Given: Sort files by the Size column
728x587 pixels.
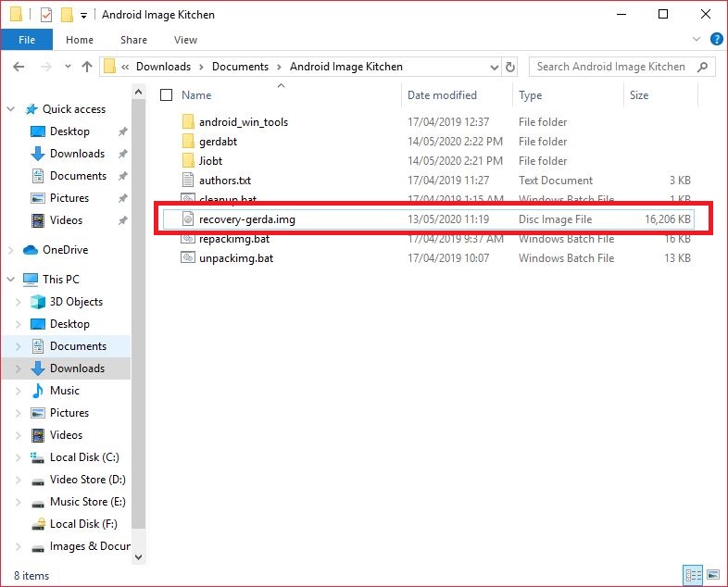Looking at the screenshot, I should (x=639, y=95).
